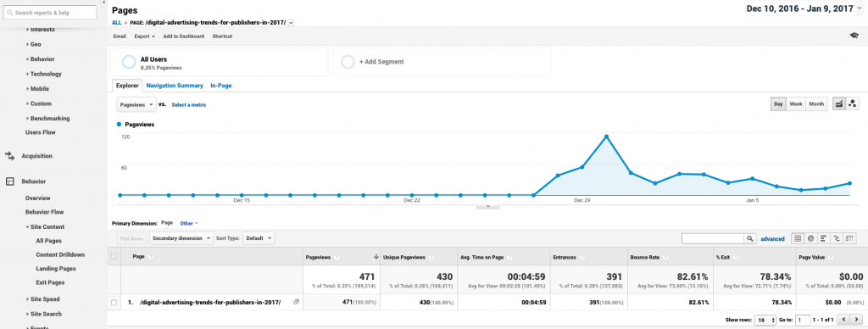This screenshot has height=329, width=868.
Task: Click help icon beside Unique Pageviews
Action: tap(431, 256)
